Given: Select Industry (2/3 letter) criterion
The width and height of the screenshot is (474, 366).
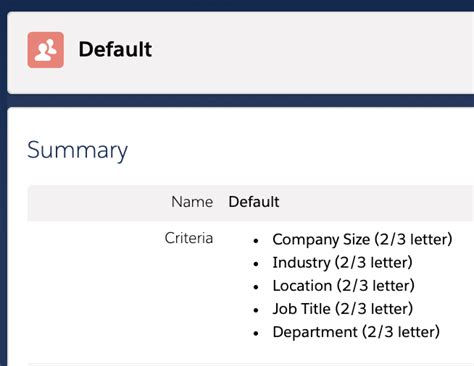Looking at the screenshot, I should tap(343, 263).
